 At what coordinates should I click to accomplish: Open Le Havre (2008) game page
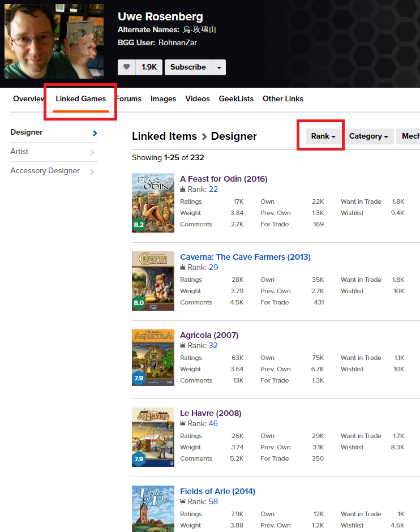(x=211, y=413)
